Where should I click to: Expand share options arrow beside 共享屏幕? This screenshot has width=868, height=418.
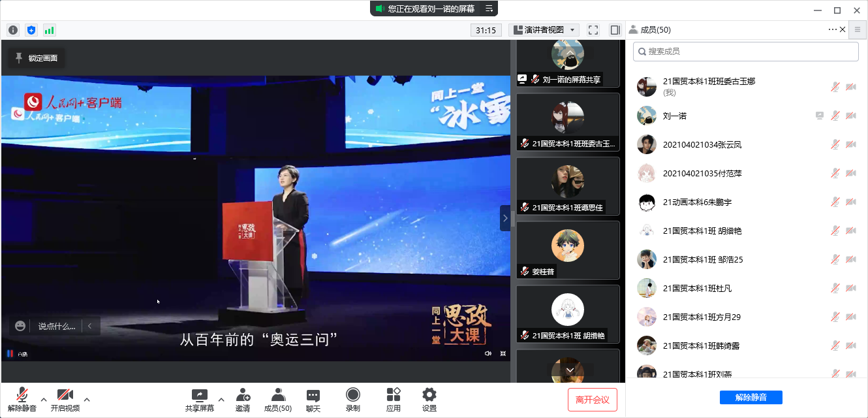tap(221, 399)
